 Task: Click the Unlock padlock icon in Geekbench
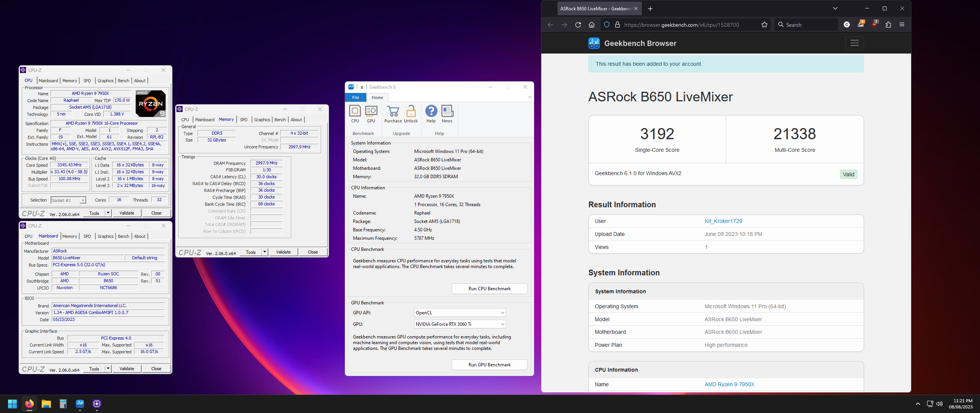point(411,114)
